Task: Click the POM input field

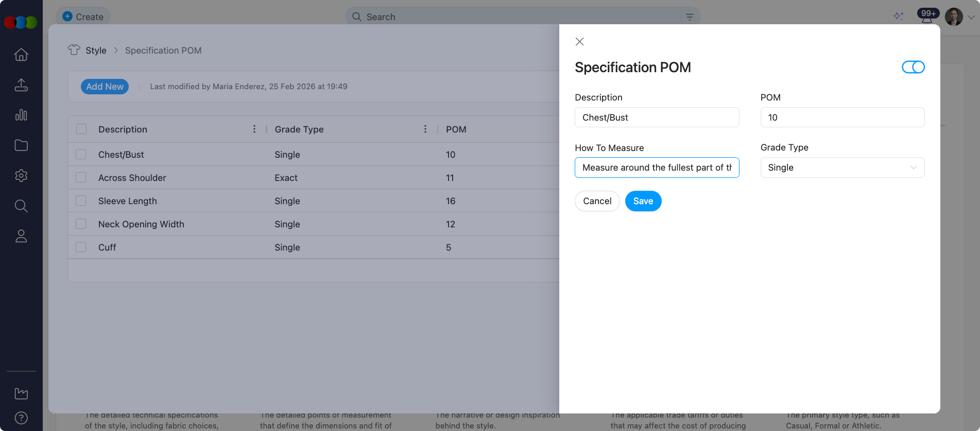Action: 842,118
